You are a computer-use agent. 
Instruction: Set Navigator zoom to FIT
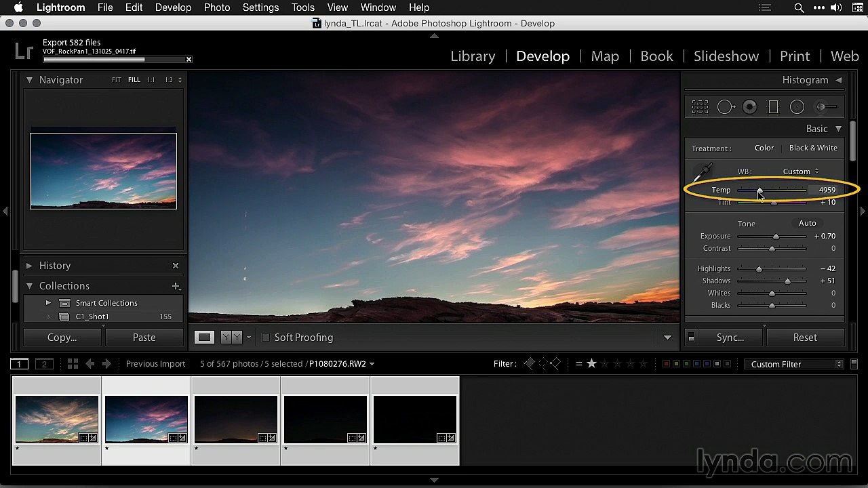[117, 80]
